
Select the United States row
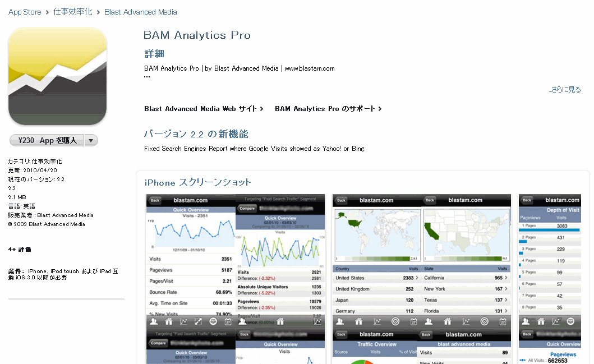(x=377, y=278)
